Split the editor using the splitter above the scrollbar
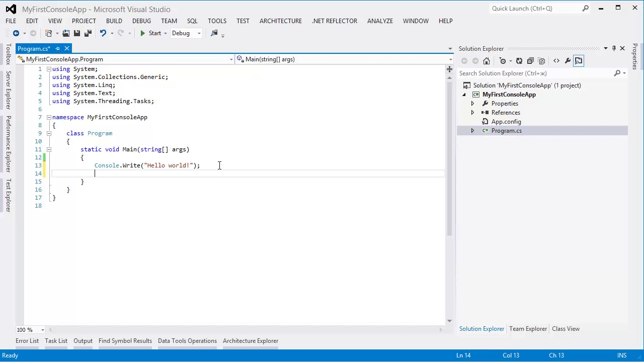Screen dimensions: 644x362 [449, 69]
